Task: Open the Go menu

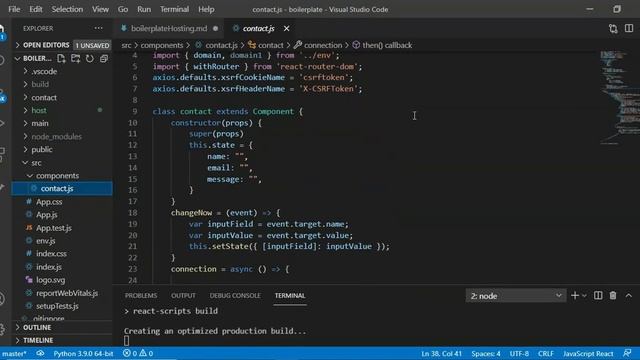Action: point(122,9)
